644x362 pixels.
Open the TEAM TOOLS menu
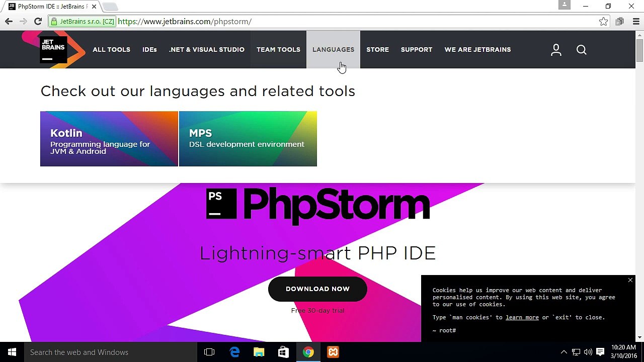point(278,50)
